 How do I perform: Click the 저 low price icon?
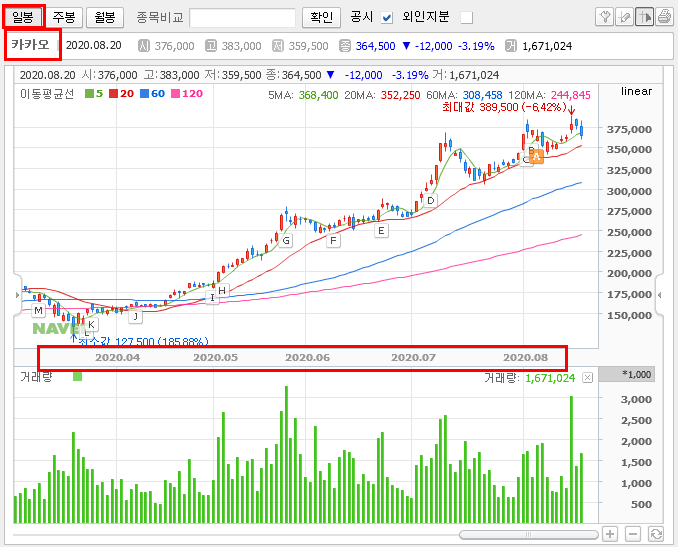(x=278, y=46)
